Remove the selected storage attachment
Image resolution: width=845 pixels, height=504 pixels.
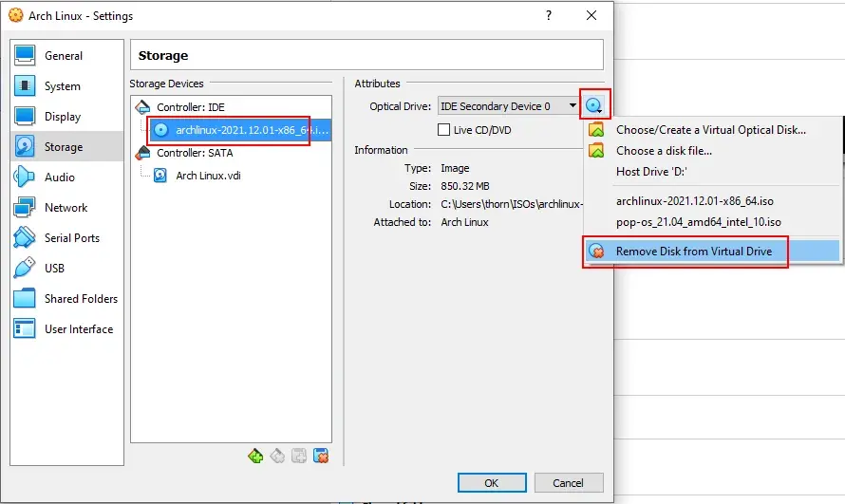pos(321,457)
